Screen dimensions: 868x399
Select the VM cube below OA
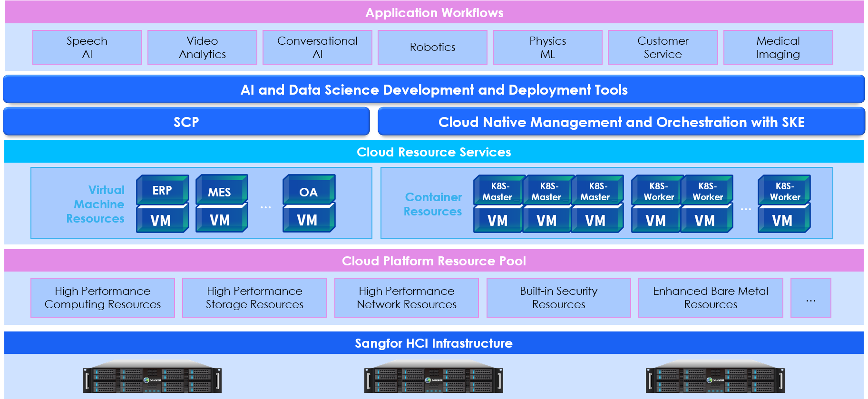309,219
